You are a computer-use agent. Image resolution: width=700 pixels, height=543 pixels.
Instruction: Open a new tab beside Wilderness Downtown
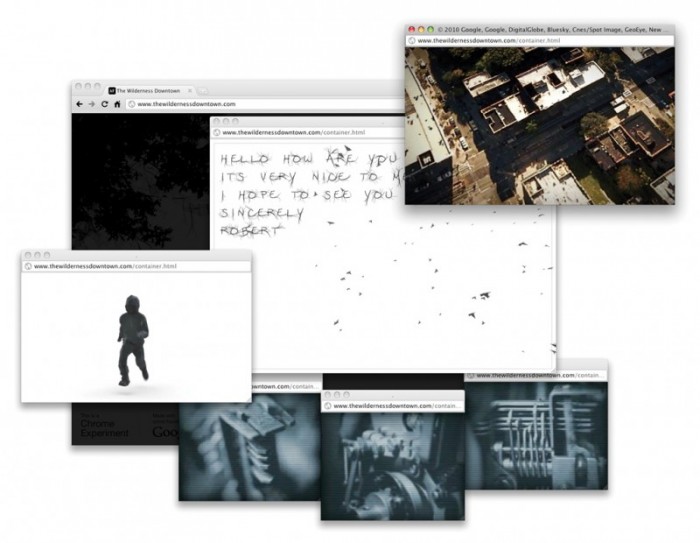[203, 91]
